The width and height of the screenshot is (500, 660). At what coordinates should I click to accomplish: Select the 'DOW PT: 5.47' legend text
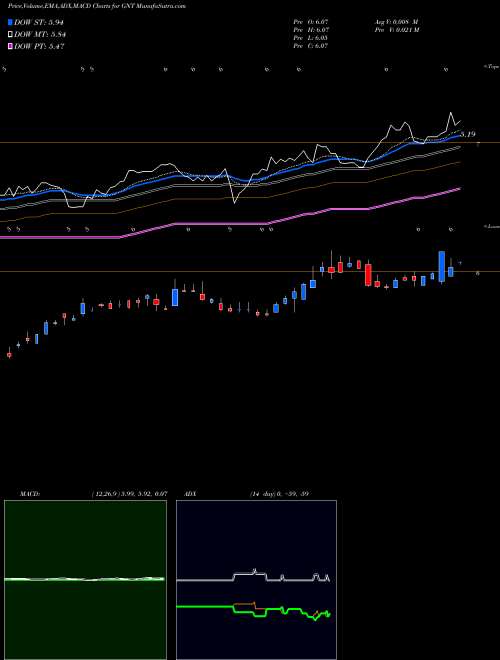(39, 46)
